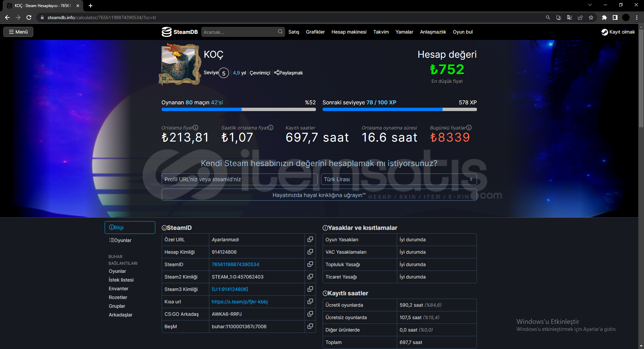The image size is (644, 349).
Task: Open the Envanter link
Action: coord(118,289)
